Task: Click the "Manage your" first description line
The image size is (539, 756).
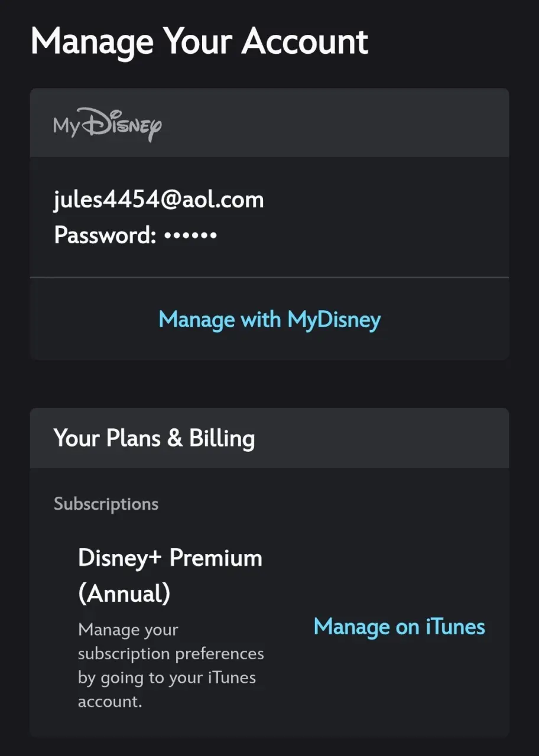Action: [128, 630]
